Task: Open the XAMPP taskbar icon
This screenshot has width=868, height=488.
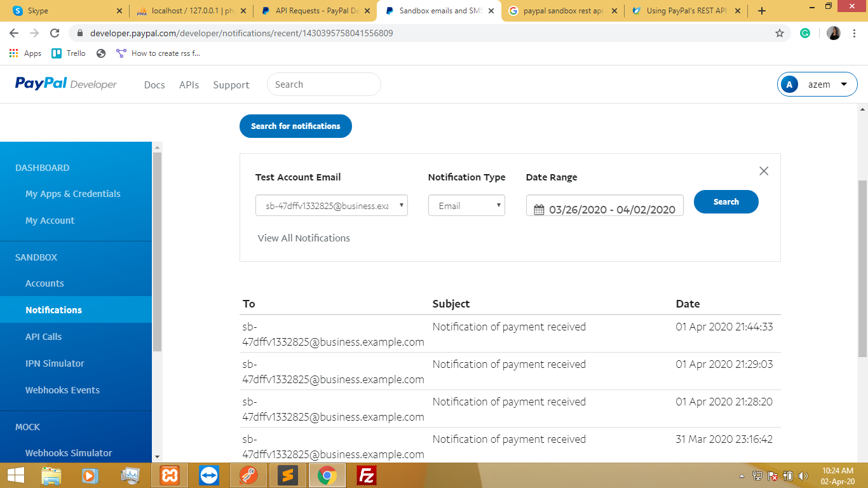Action: pyautogui.click(x=170, y=475)
